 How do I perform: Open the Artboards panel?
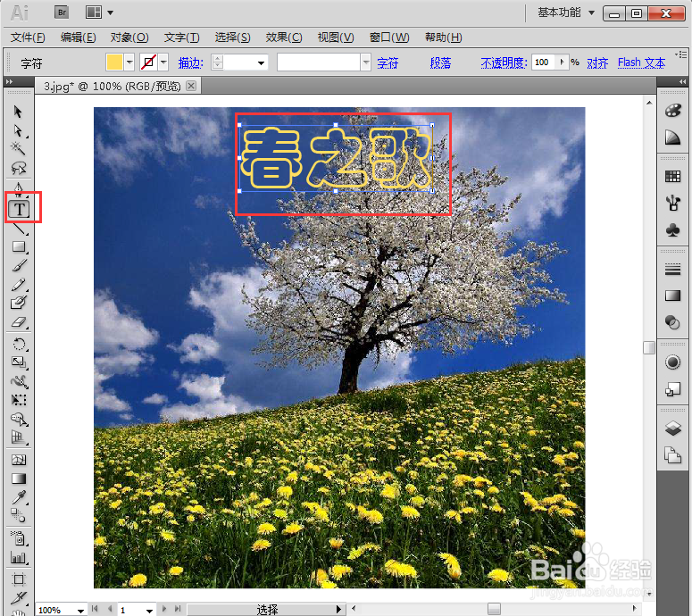672,455
